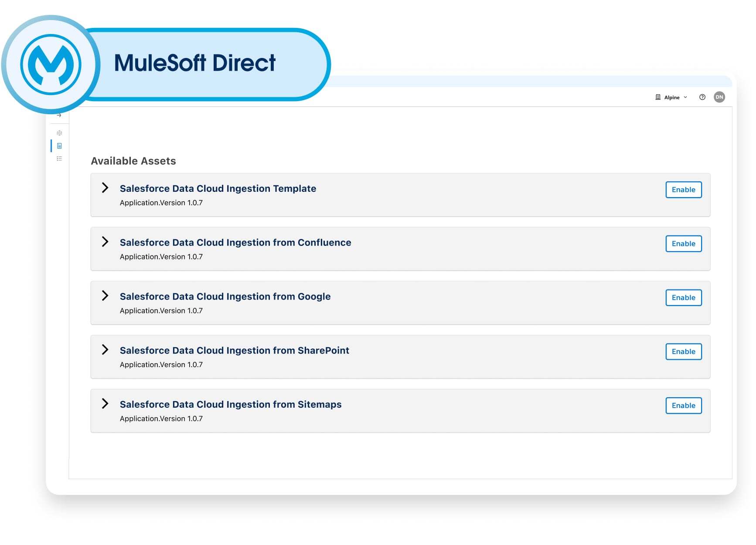This screenshot has height=545, width=756.
Task: Click Application.Version 1.0.7 under the Google row
Action: pos(161,311)
